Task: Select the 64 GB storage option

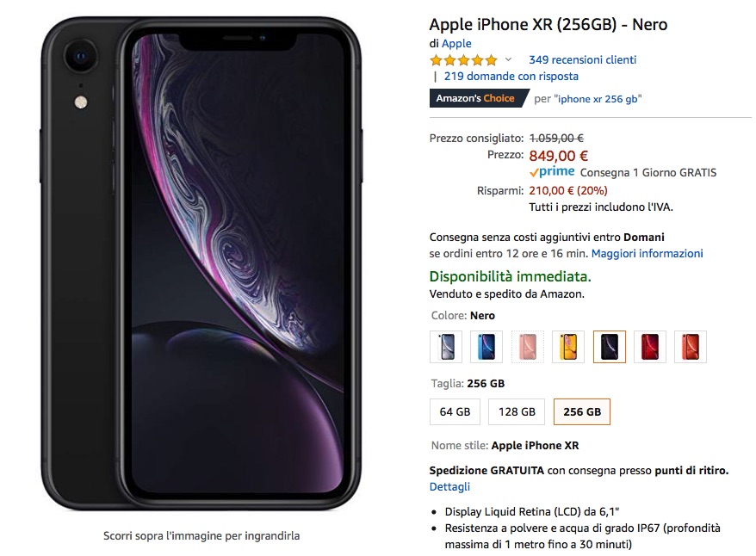Action: pos(455,412)
